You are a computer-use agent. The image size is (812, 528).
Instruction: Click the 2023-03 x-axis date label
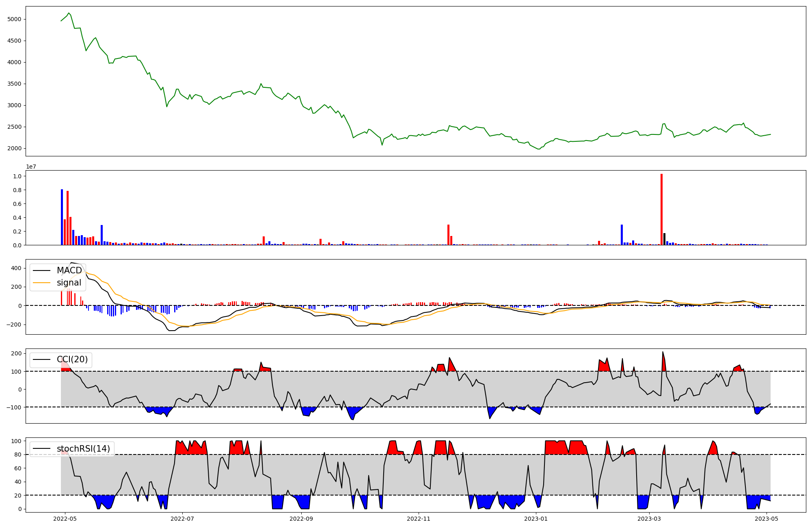[649, 519]
